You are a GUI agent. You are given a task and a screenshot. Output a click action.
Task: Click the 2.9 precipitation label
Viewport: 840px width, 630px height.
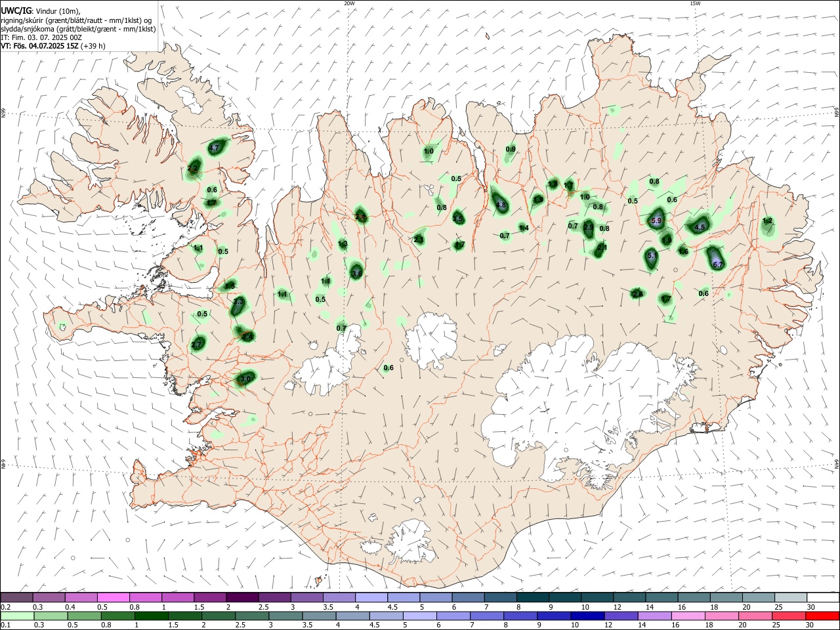589,227
